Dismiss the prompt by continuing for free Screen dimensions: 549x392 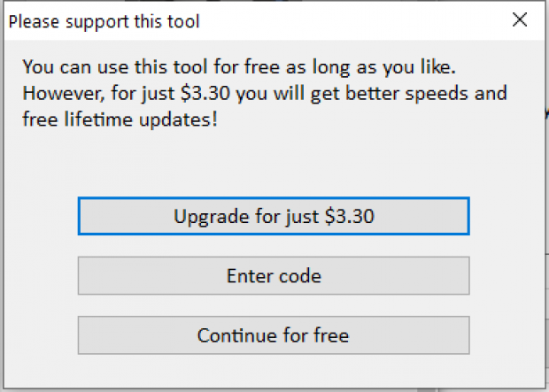click(x=274, y=335)
